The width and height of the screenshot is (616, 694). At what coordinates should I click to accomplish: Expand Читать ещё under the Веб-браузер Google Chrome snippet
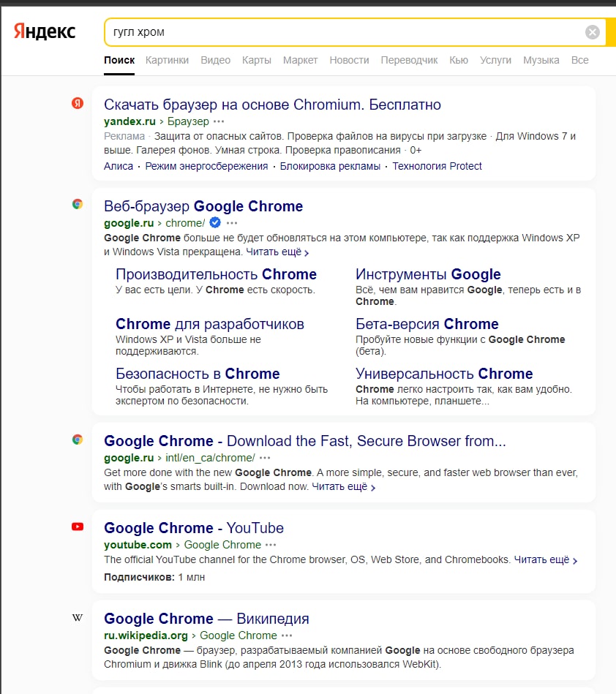[x=277, y=252]
